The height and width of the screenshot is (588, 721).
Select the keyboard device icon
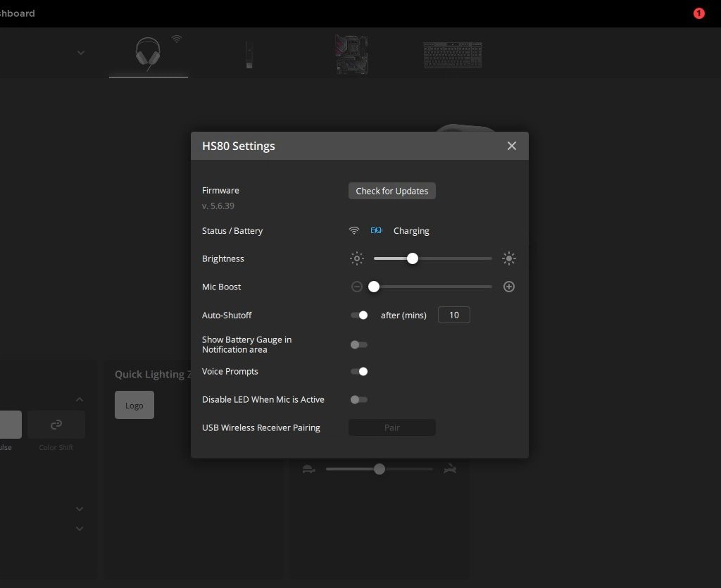click(452, 55)
